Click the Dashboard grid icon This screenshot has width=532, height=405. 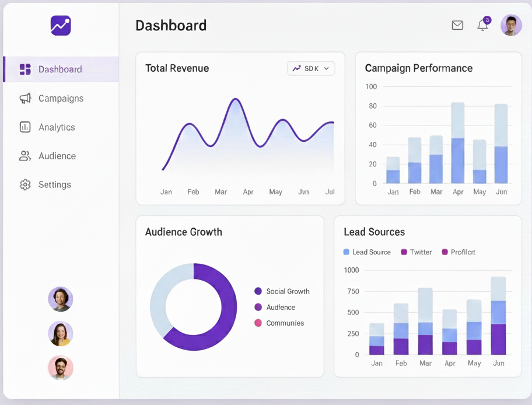pyautogui.click(x=25, y=69)
